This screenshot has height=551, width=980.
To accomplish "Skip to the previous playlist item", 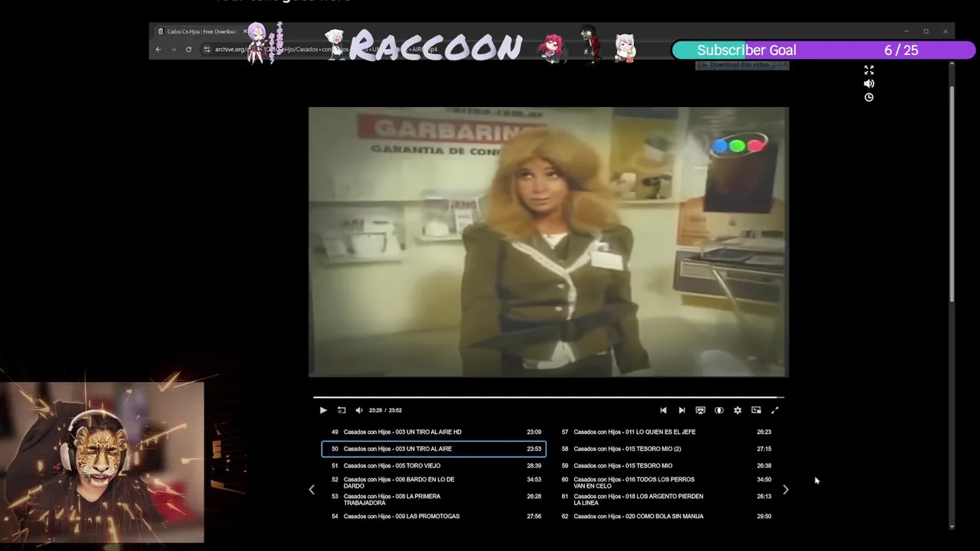I will pos(663,410).
